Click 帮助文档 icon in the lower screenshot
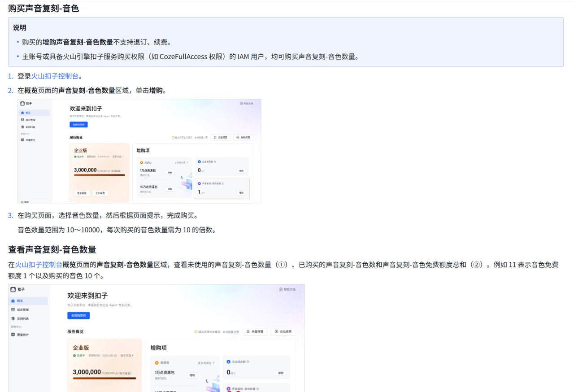Image resolution: width=574 pixels, height=392 pixels. pos(281,290)
